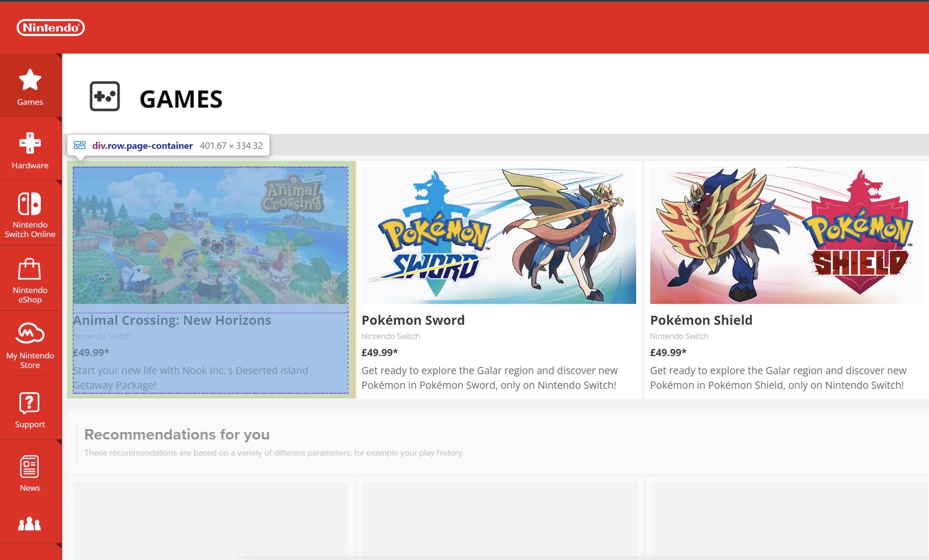Click the "These recommendations are based on" note
929x560 pixels.
tap(273, 453)
